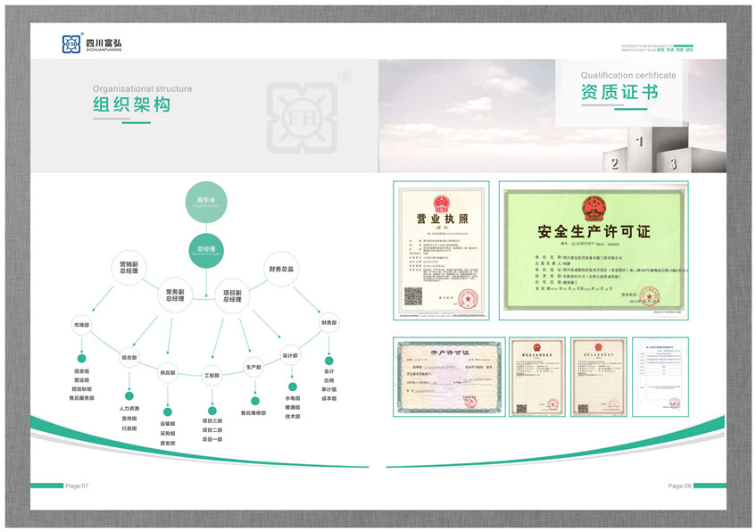The width and height of the screenshot is (756, 532).
Task: Click the 项目三部 text
Action: [212, 421]
